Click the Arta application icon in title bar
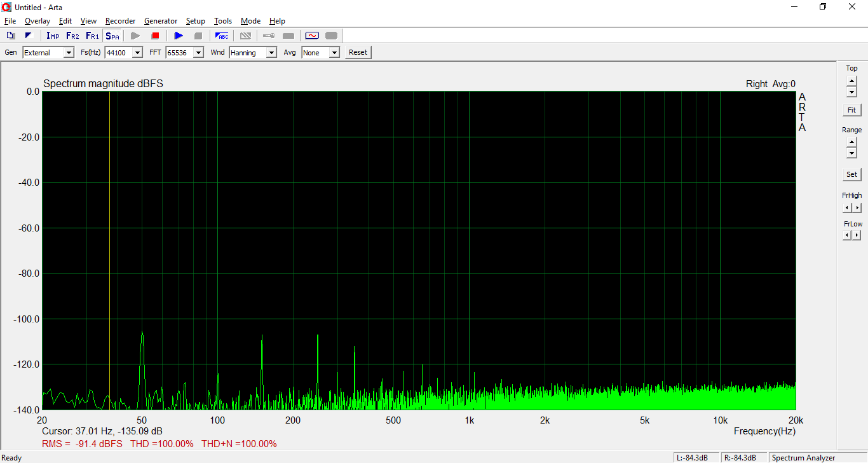This screenshot has height=463, width=868. (x=7, y=7)
